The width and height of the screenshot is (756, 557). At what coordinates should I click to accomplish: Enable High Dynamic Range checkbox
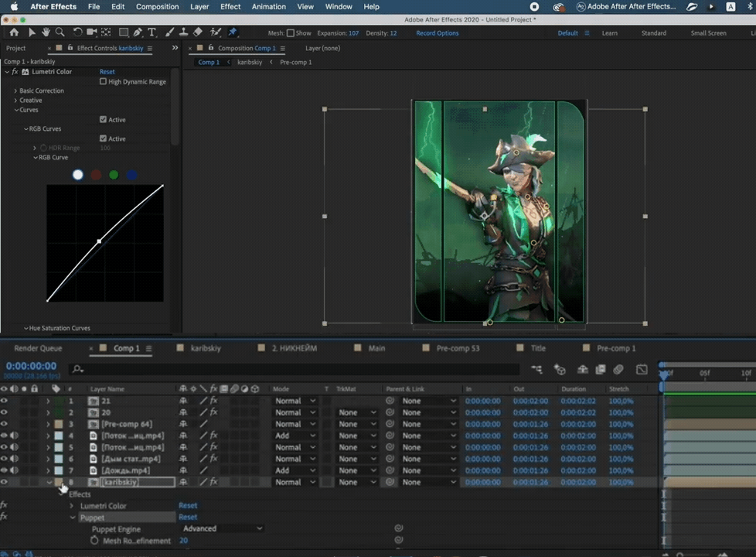103,81
